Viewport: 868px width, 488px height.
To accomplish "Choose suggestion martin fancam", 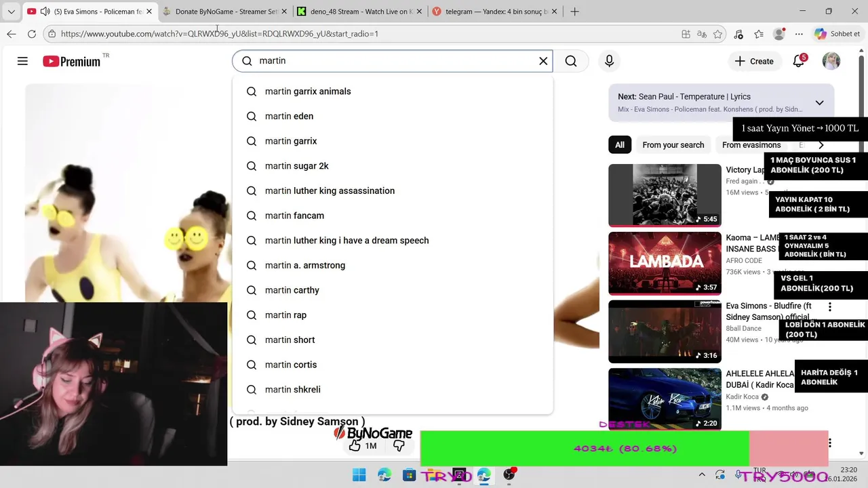I will click(x=393, y=216).
